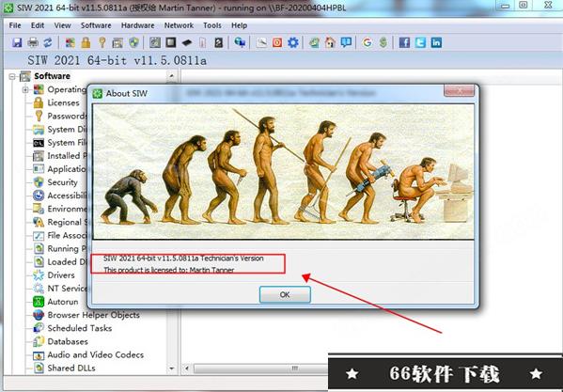Close the About SIW dialog

pos(459,91)
